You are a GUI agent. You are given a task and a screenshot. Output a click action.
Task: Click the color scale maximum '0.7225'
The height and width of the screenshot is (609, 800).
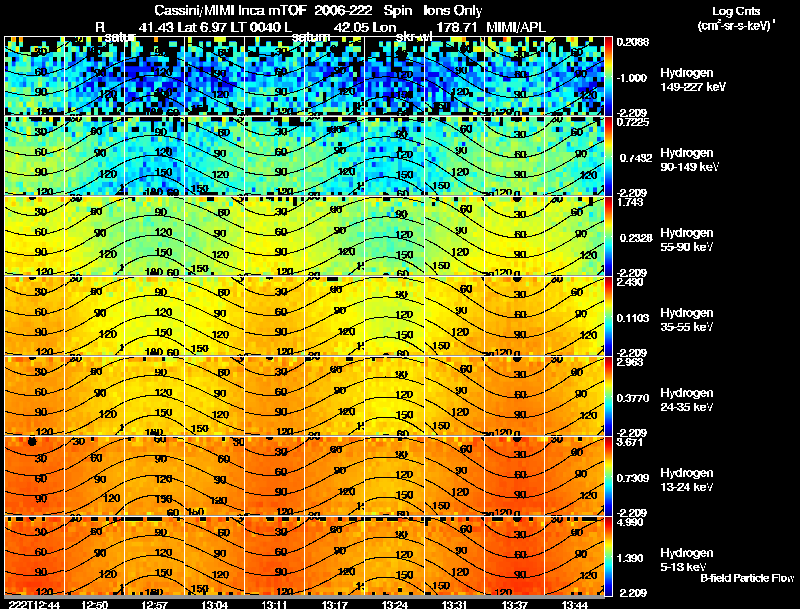(x=633, y=122)
